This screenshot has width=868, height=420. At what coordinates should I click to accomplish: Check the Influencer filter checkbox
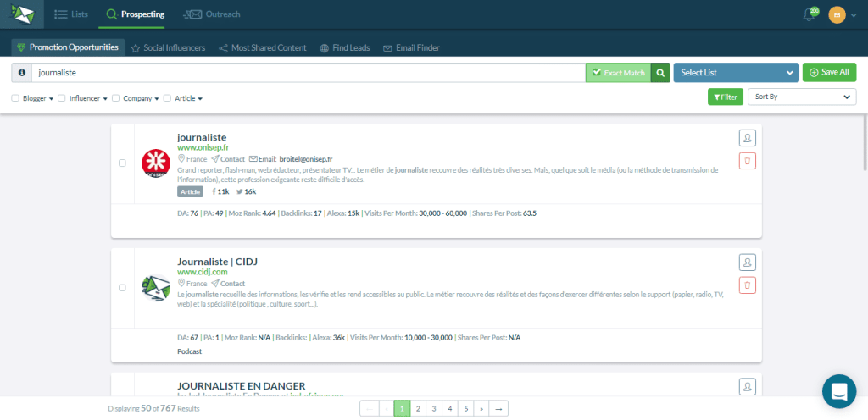tap(62, 98)
